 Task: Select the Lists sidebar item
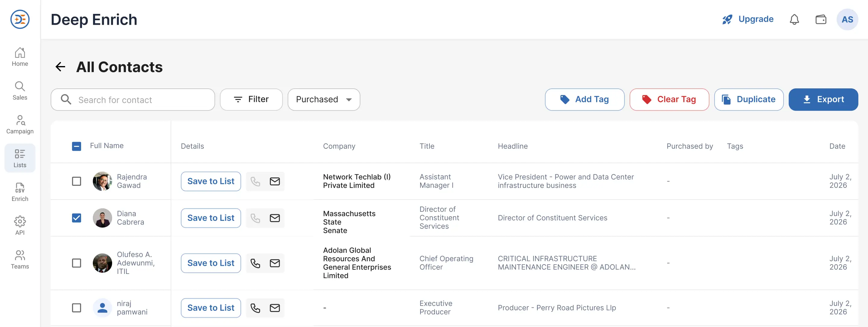[x=20, y=158]
